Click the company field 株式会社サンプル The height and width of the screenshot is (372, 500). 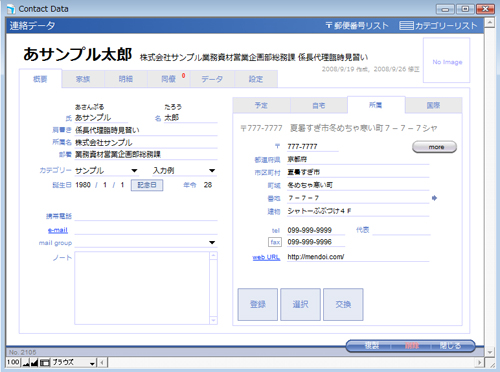[146, 143]
